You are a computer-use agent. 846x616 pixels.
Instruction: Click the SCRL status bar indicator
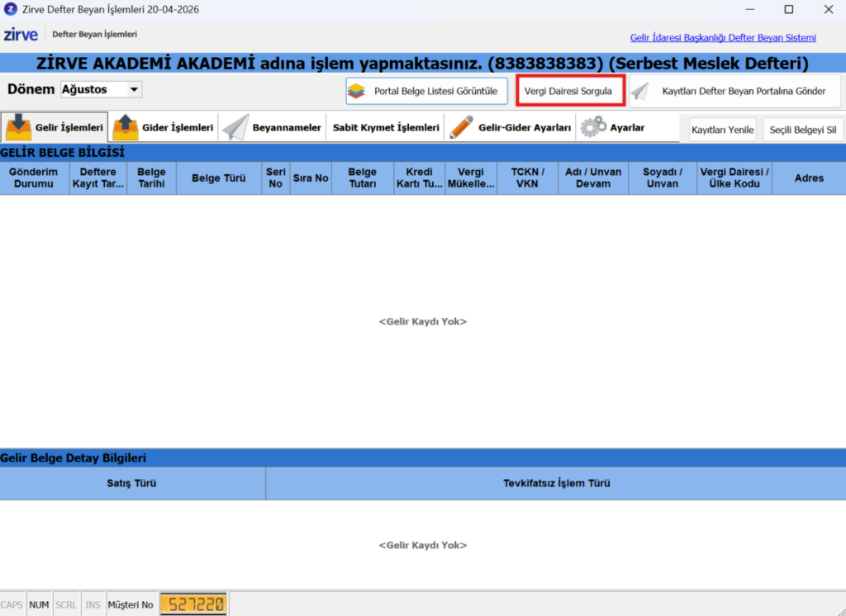pos(66,604)
